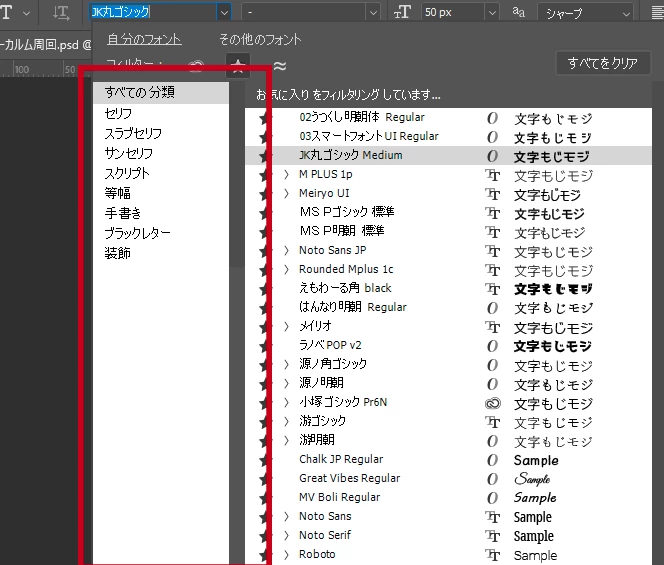This screenshot has height=565, width=664.
Task: Click OpenType icon for Great Vibes Regular
Action: pyautogui.click(x=492, y=479)
